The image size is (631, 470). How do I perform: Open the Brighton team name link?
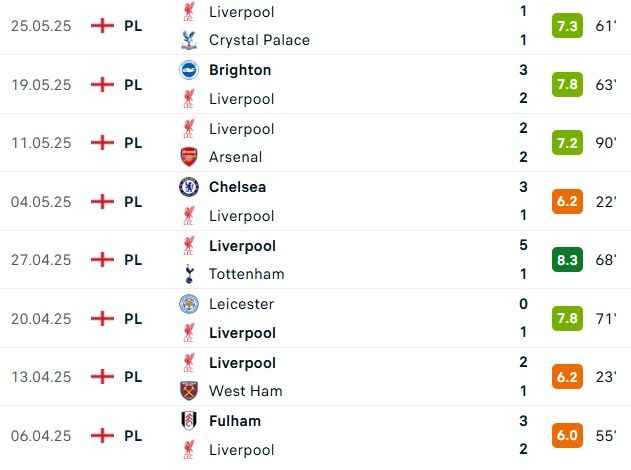pyautogui.click(x=240, y=70)
